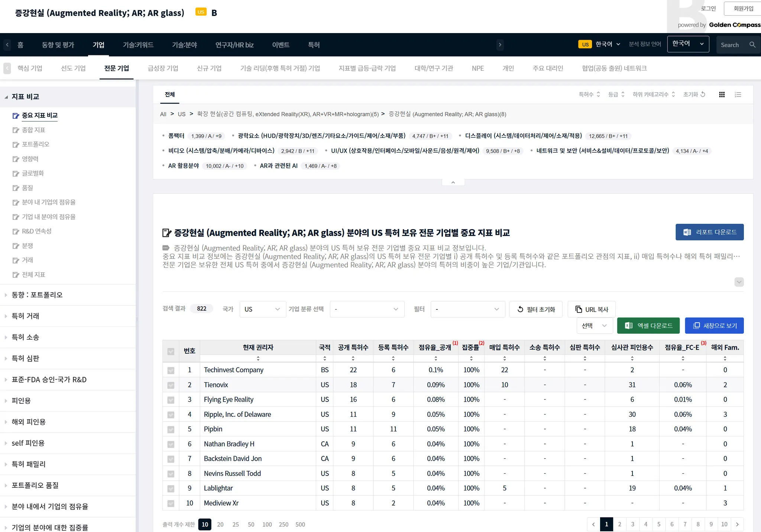Check the row for Pipbin

[x=171, y=429]
